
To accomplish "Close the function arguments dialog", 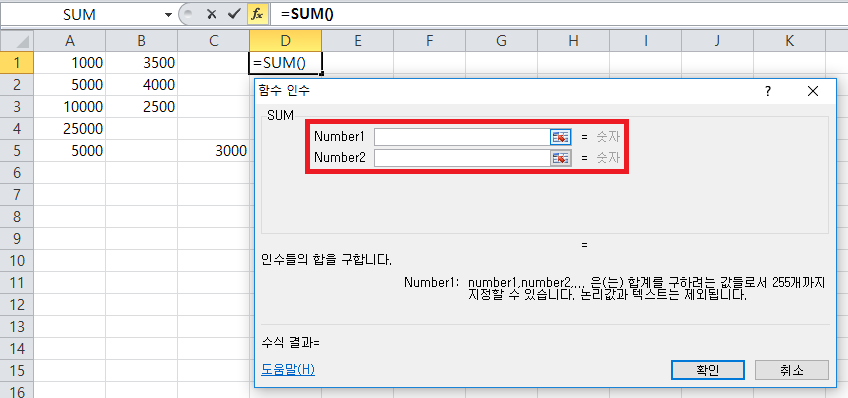I will pos(813,91).
